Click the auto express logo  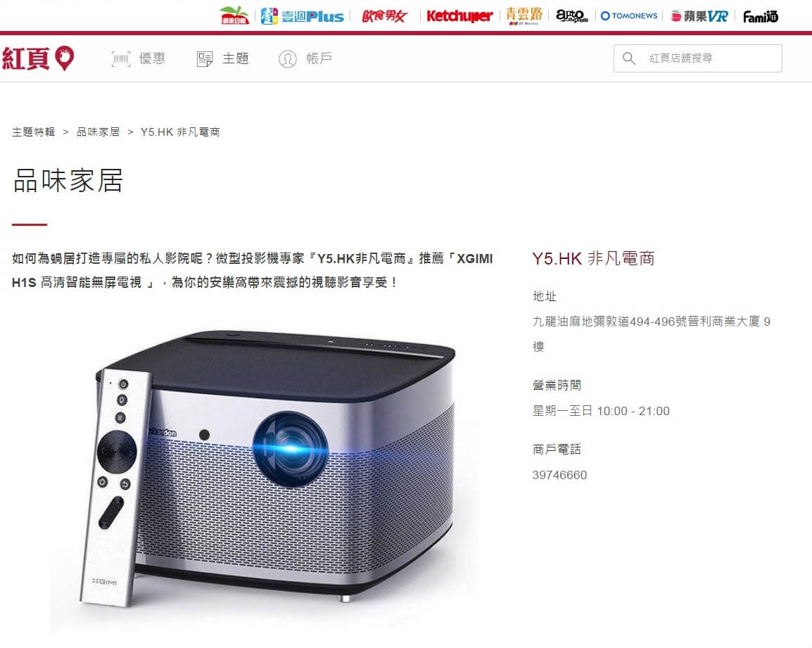(x=572, y=16)
